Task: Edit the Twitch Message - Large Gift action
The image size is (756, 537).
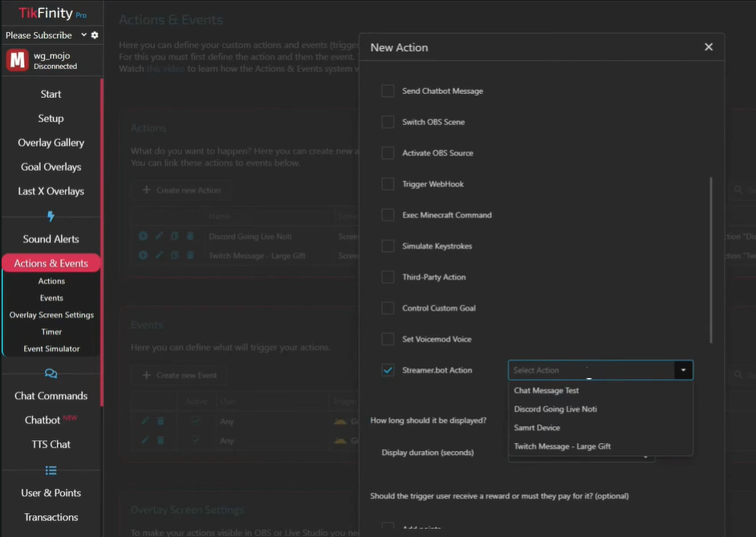Action: pos(160,254)
